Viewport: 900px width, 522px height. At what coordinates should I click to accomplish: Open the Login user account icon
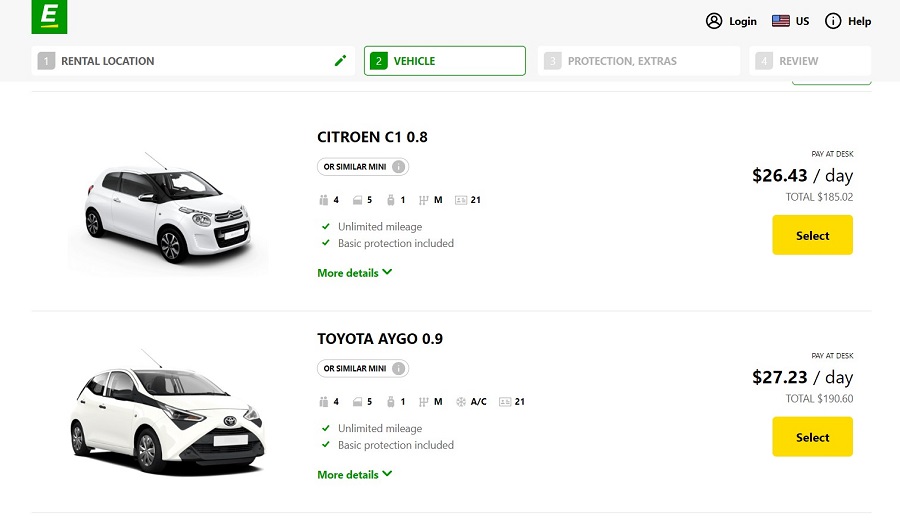(713, 21)
